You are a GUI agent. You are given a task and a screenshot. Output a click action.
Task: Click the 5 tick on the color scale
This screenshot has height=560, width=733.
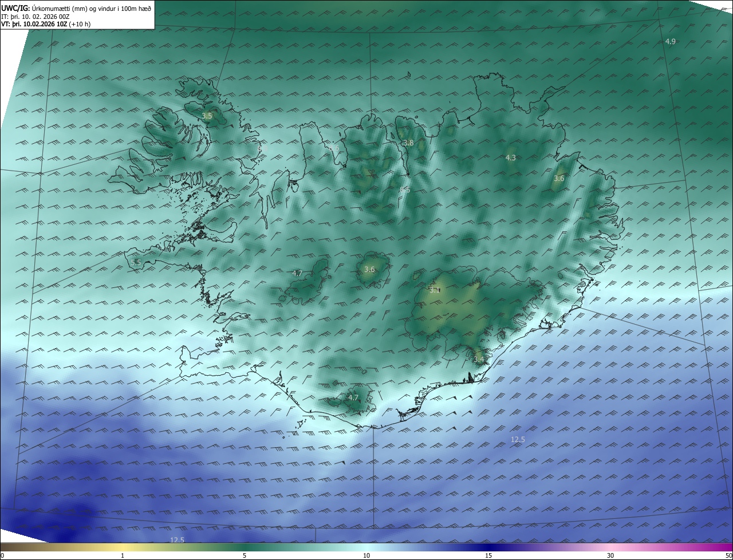tap(245, 555)
